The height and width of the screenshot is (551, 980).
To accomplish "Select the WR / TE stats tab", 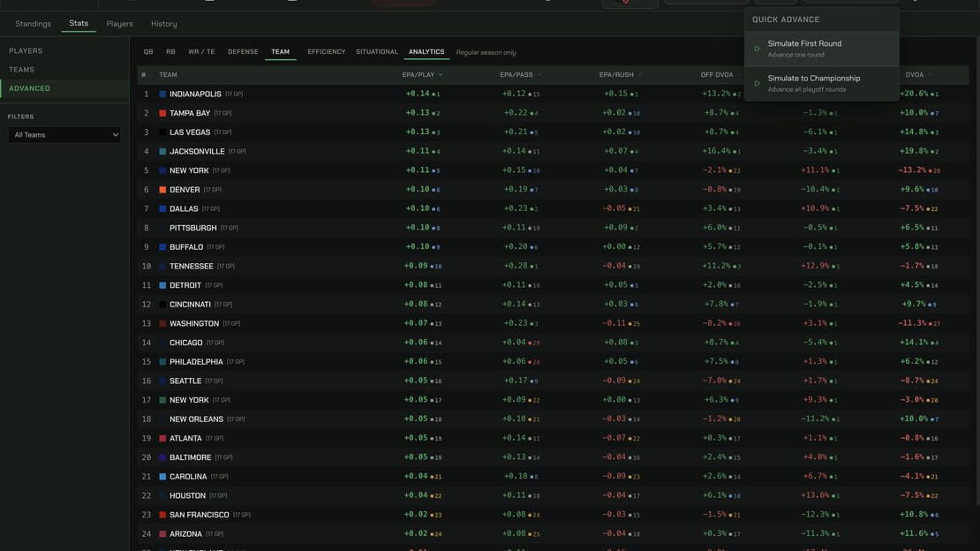I will 201,52.
